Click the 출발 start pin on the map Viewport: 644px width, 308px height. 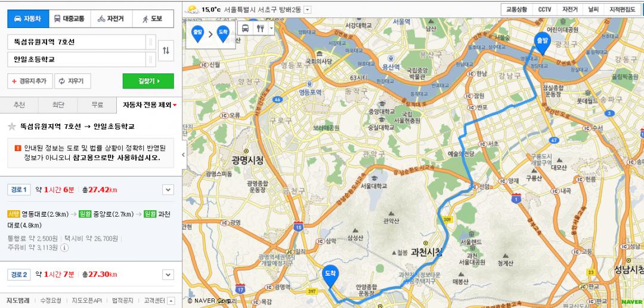pos(542,42)
